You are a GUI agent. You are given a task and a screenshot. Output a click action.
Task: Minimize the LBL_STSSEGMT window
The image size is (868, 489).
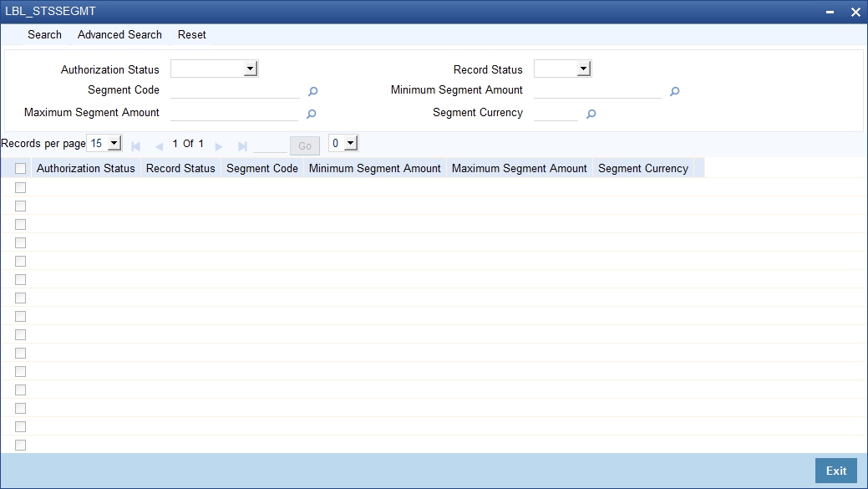pyautogui.click(x=830, y=12)
